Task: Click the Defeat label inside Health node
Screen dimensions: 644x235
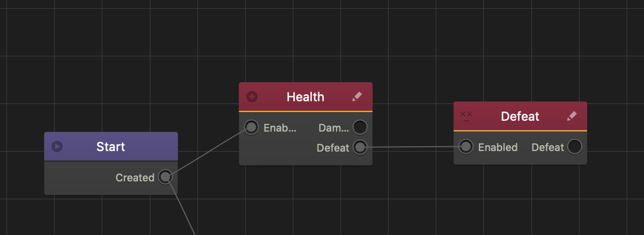Action: tap(333, 147)
